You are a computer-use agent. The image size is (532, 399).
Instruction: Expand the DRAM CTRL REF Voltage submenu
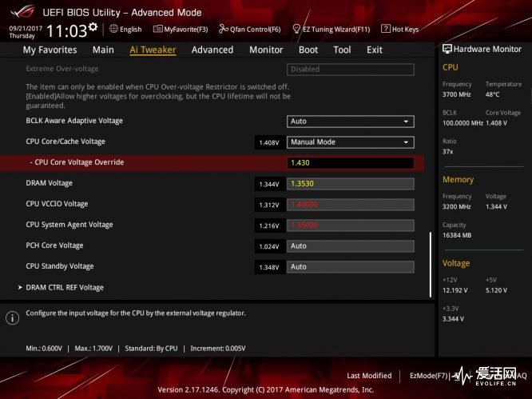pyautogui.click(x=64, y=287)
